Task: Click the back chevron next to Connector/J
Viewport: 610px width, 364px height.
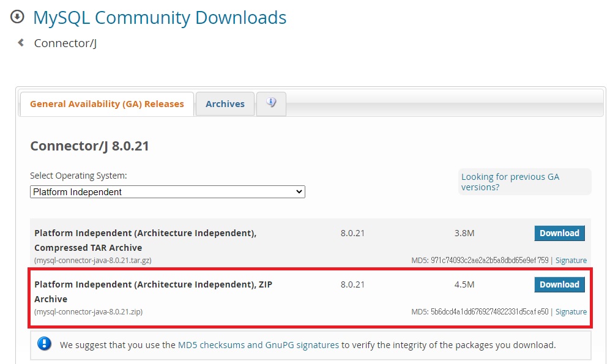Action: point(21,43)
